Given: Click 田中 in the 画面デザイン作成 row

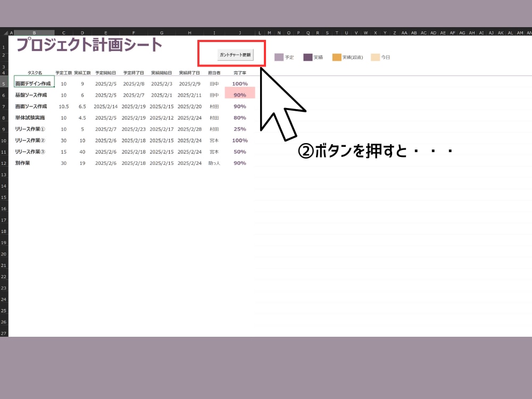Looking at the screenshot, I should (x=214, y=84).
